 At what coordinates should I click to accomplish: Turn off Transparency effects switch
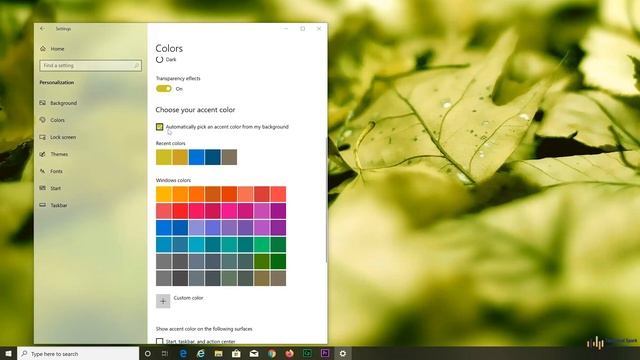point(164,89)
